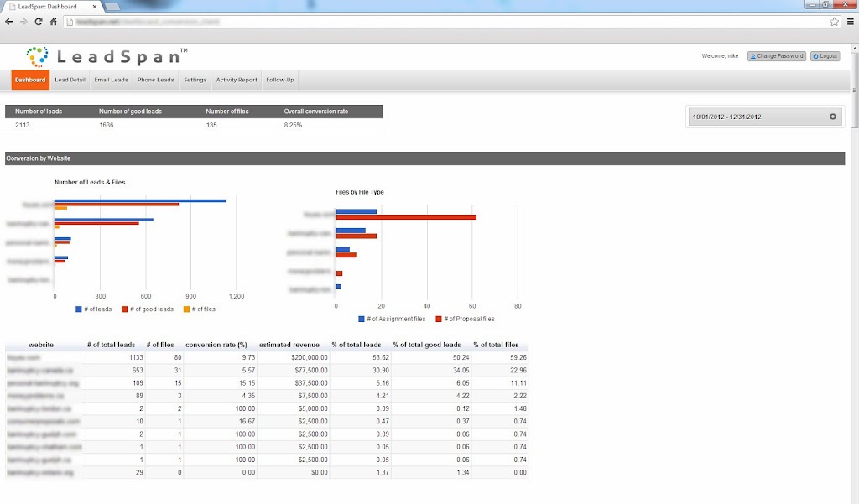Click the '135' number of files value
The height and width of the screenshot is (504, 859).
pyautogui.click(x=211, y=126)
